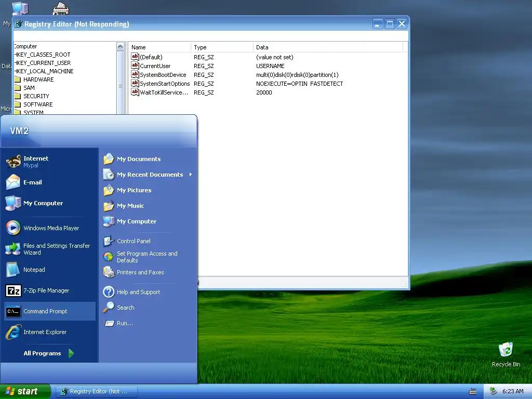Sort by the Data column header
Viewport: 532px width, 399px height.
[x=328, y=47]
